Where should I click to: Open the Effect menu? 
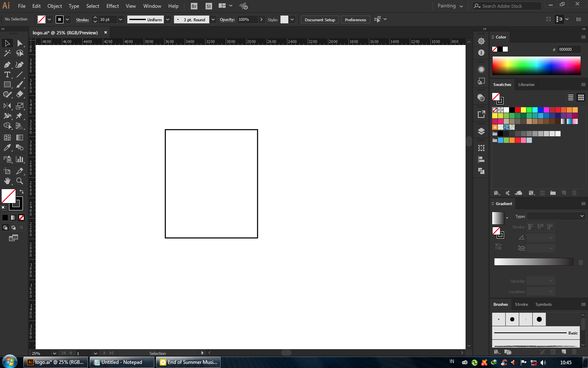click(x=113, y=6)
